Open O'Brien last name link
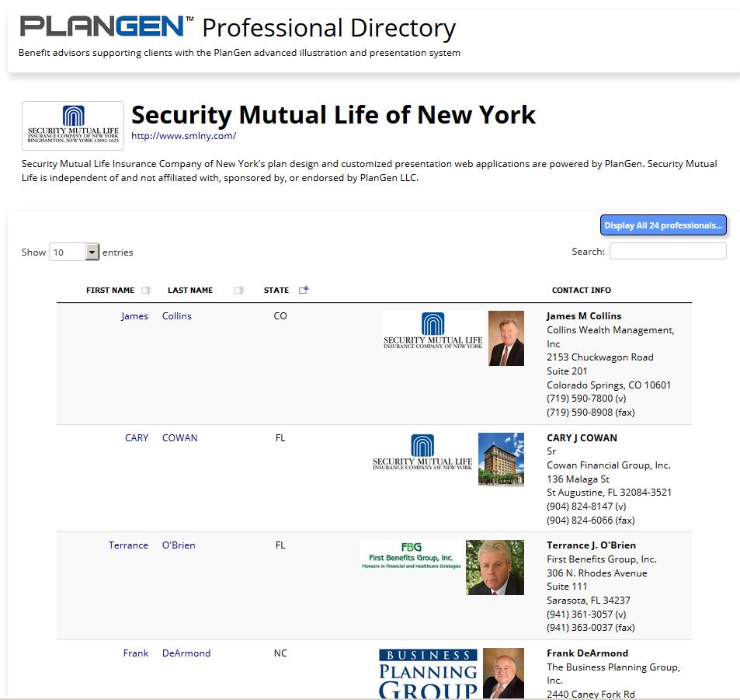This screenshot has height=700, width=740. [x=179, y=545]
